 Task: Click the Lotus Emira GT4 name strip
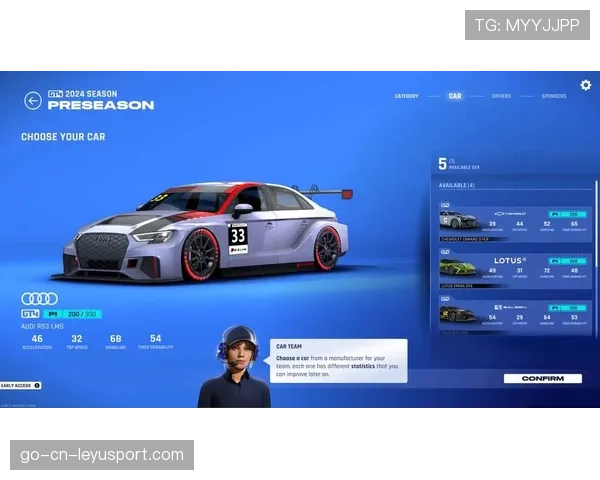[474, 286]
